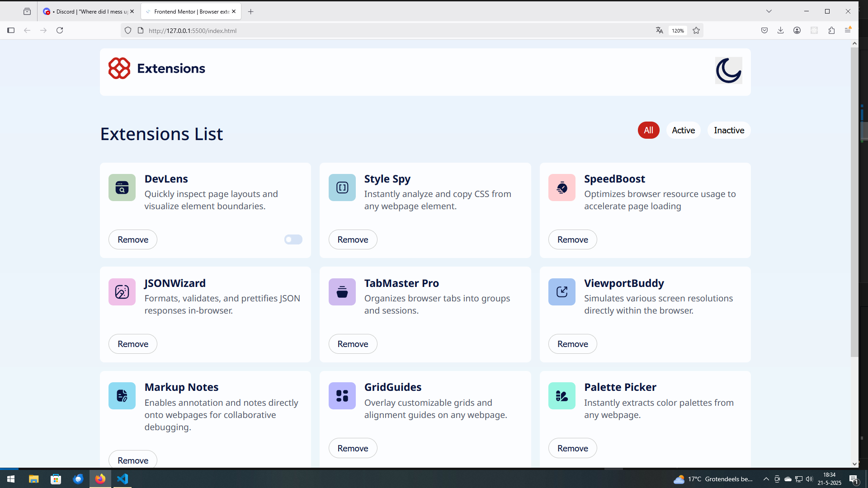Expand the list all tabs dropdown

point(769,11)
